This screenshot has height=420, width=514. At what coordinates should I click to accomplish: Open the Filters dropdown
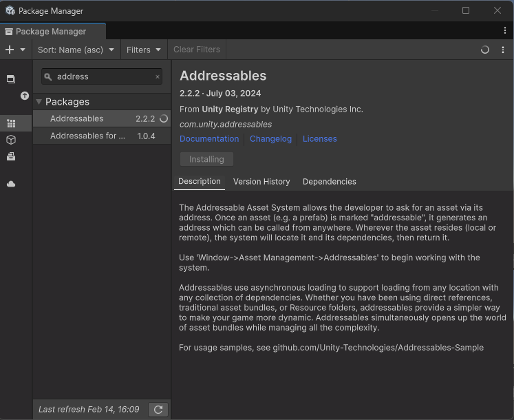point(144,50)
